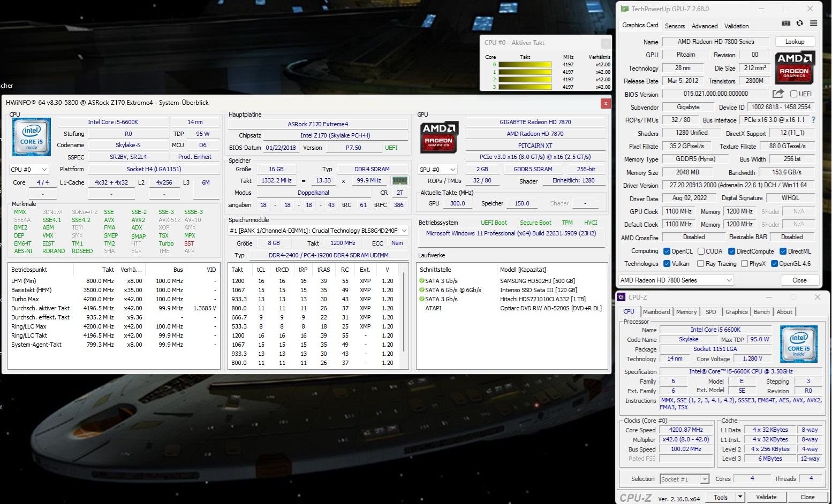Open the About tab in CPU-Z

(x=784, y=312)
